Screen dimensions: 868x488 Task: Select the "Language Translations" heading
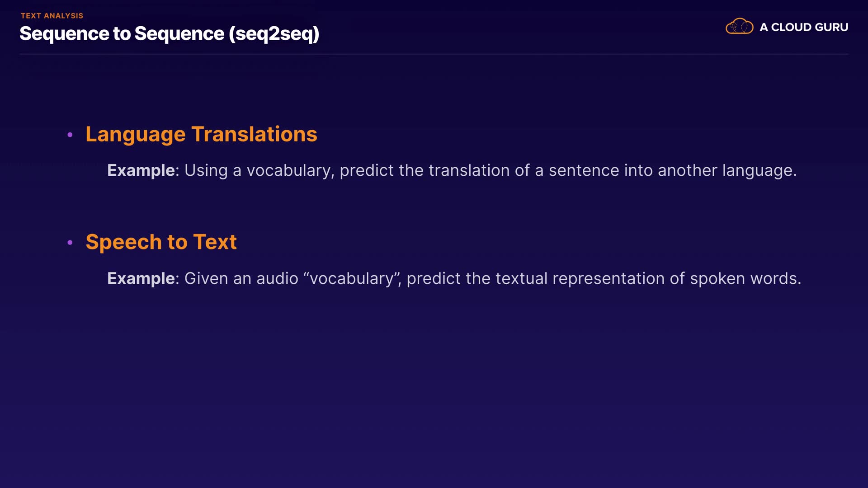point(201,134)
